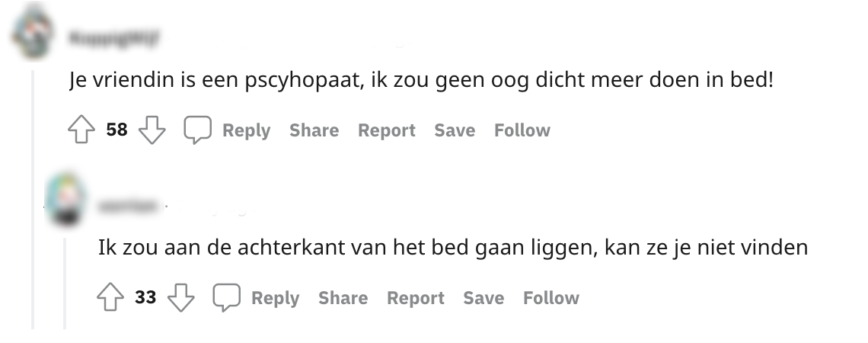The image size is (868, 343).
Task: Follow the top comment thread
Action: click(522, 130)
